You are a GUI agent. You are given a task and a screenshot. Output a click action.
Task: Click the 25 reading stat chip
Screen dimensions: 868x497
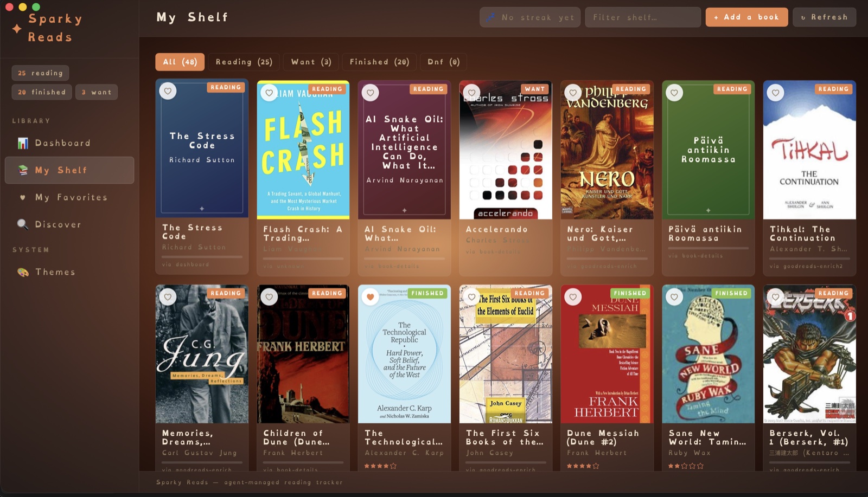click(40, 73)
